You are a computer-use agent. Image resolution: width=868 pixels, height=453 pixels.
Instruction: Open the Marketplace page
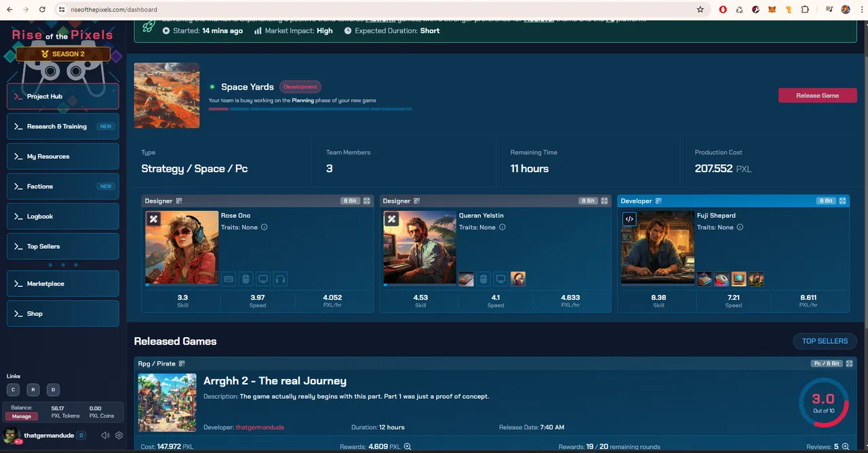[x=63, y=283]
